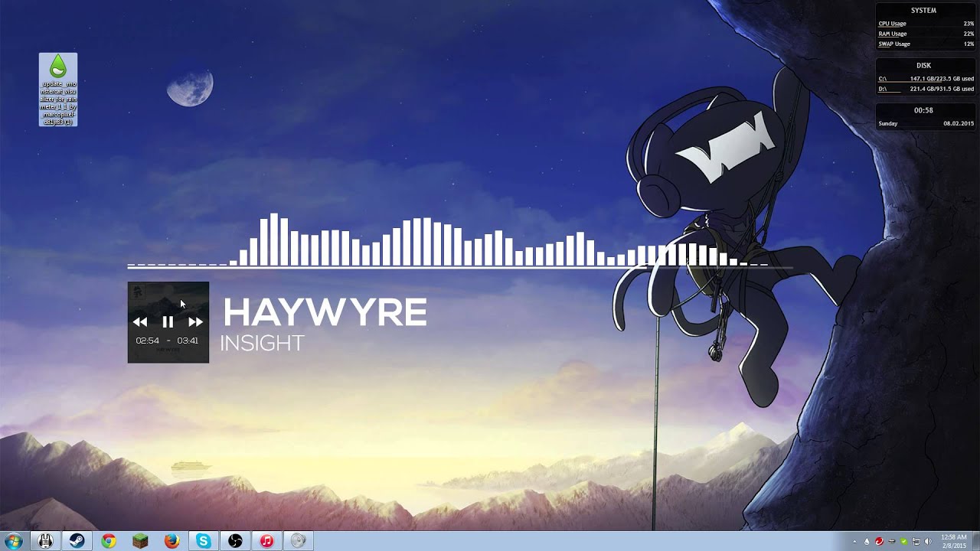
Task: Open iTunes from the taskbar
Action: point(266,541)
